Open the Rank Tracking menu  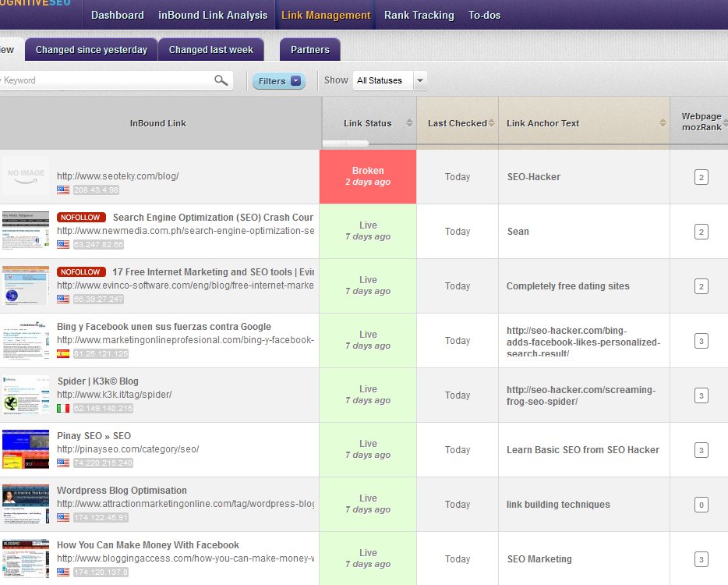[419, 15]
